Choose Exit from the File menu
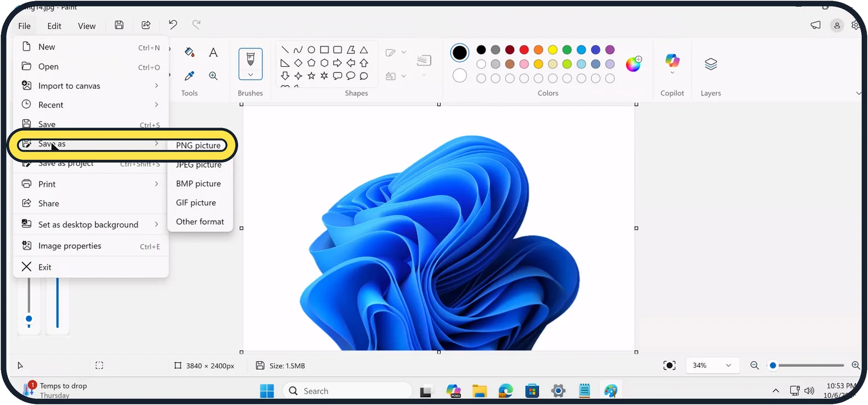Viewport: 868px width, 405px height. click(x=91, y=267)
